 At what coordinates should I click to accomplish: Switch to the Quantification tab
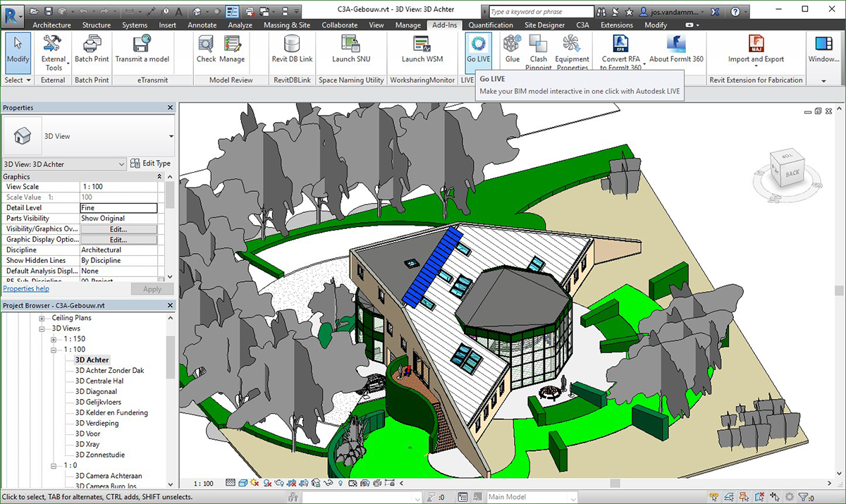click(491, 25)
